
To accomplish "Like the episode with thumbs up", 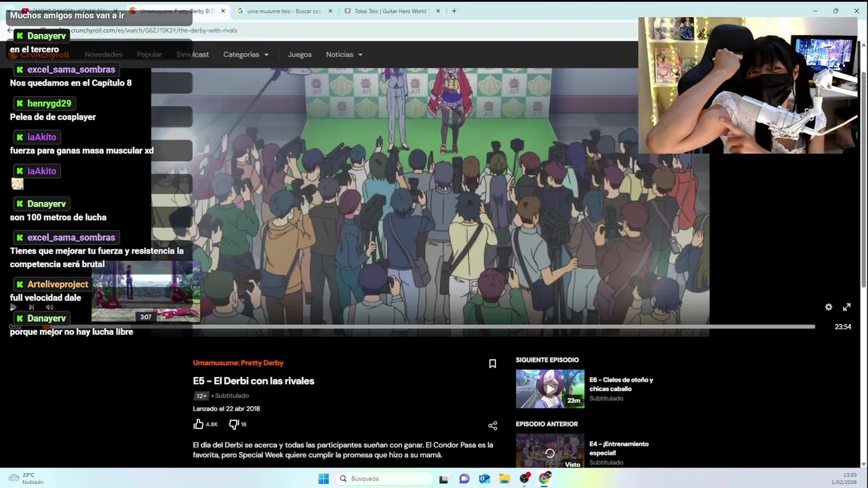I will (198, 424).
